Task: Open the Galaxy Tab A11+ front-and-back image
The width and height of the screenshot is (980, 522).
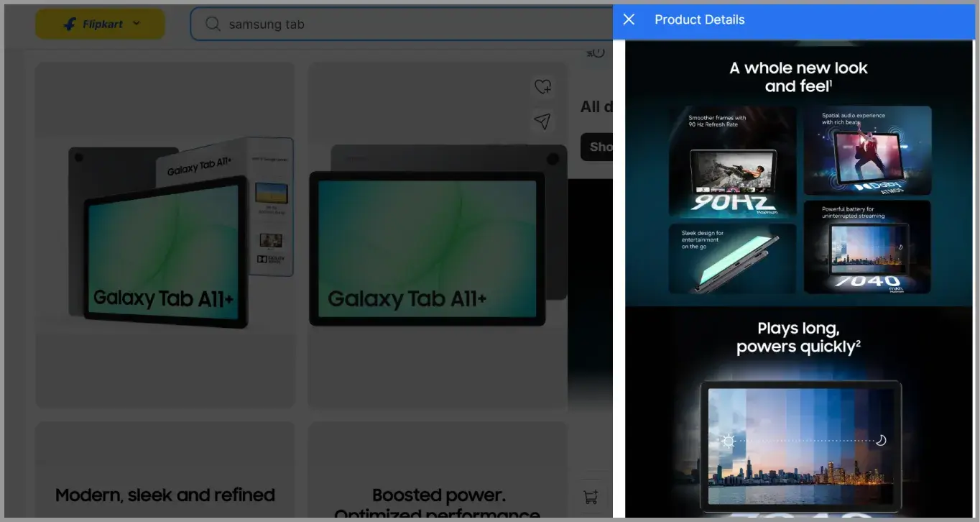Action: [x=438, y=234]
